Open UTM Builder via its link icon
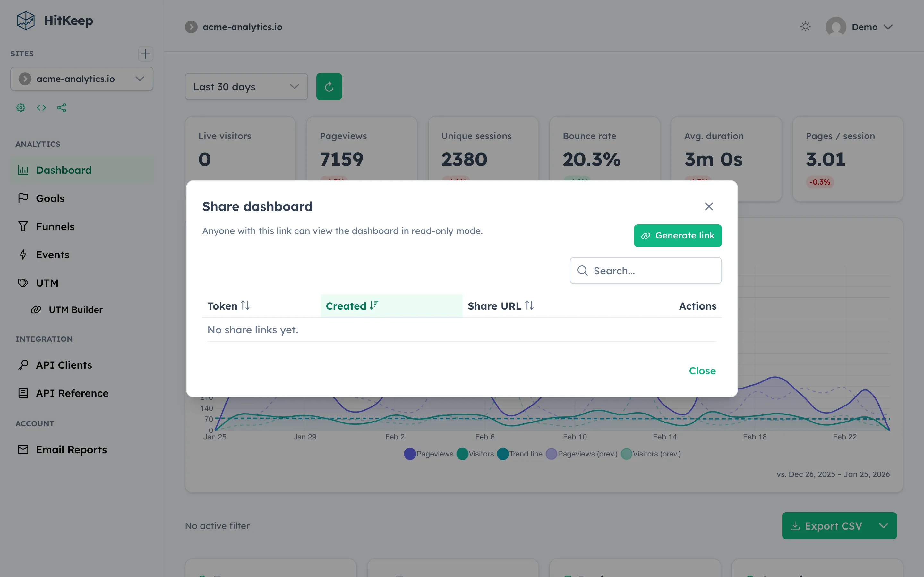Viewport: 924px width, 577px height. [36, 309]
